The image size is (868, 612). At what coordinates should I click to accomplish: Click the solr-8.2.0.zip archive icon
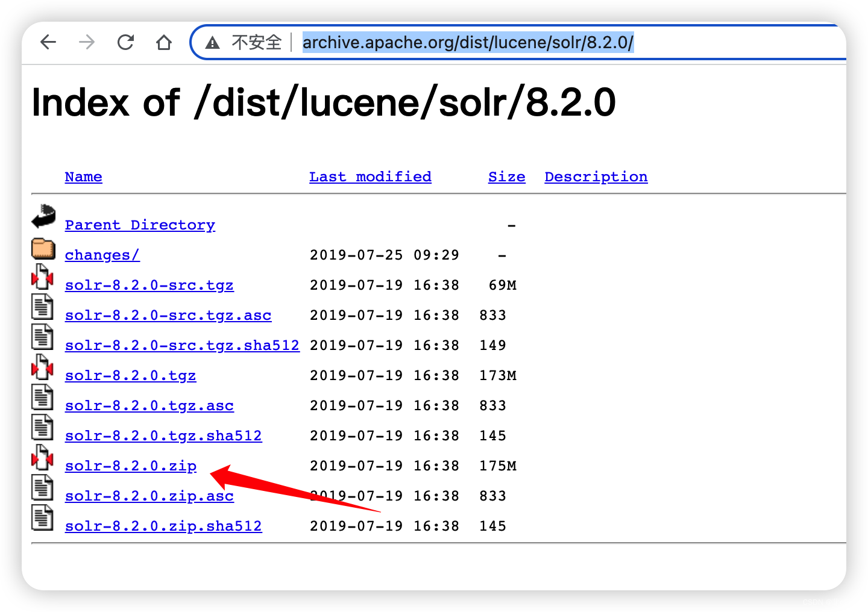(42, 457)
